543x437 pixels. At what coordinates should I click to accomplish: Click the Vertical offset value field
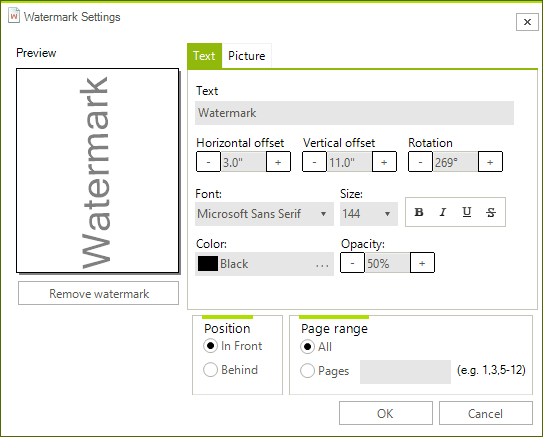pos(349,162)
